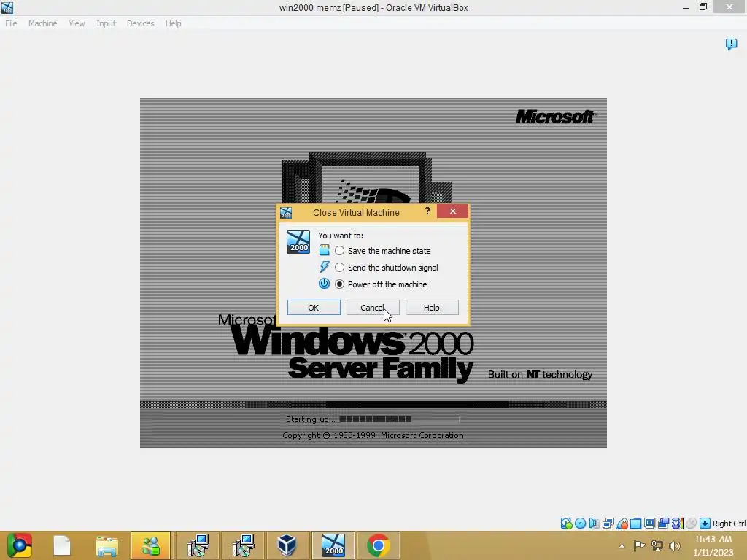The height and width of the screenshot is (560, 747).
Task: Close the Close Virtual Machine dialog
Action: pos(452,211)
